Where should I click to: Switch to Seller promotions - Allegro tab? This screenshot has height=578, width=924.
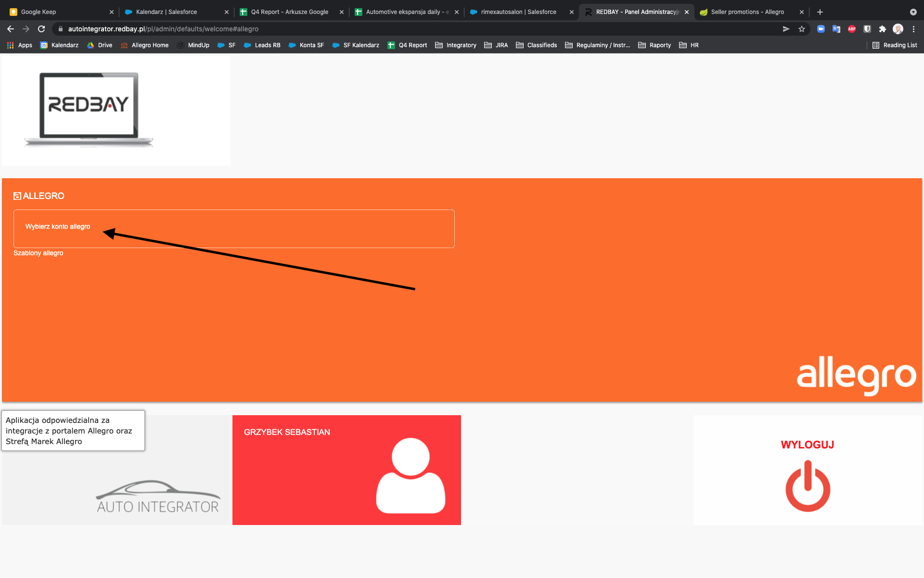click(x=747, y=12)
